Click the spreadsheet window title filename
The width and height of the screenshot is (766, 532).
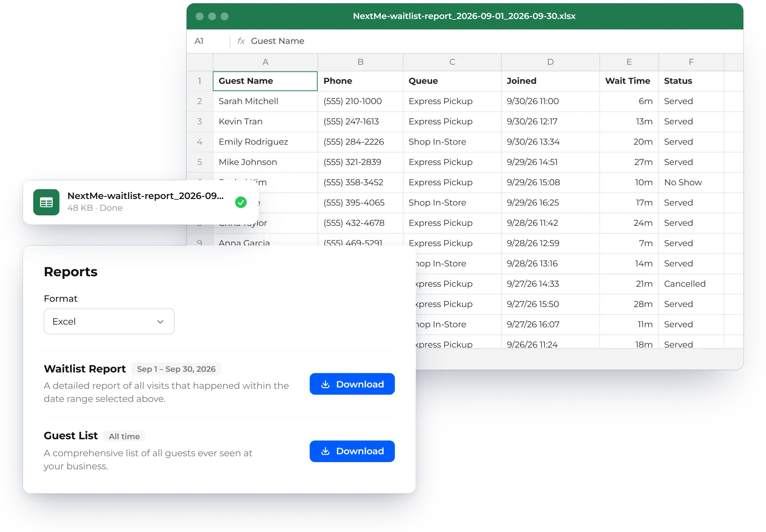(464, 16)
